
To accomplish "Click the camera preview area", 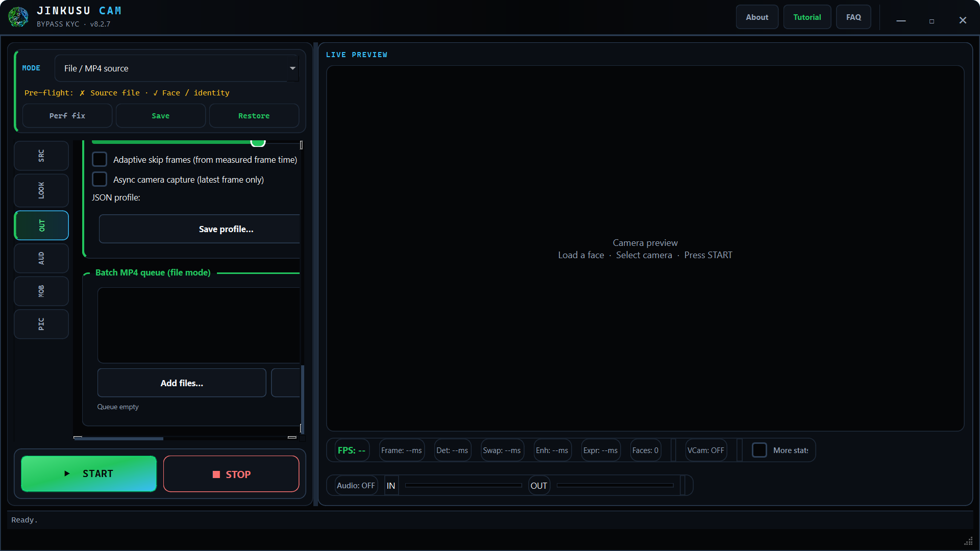I will [x=645, y=248].
